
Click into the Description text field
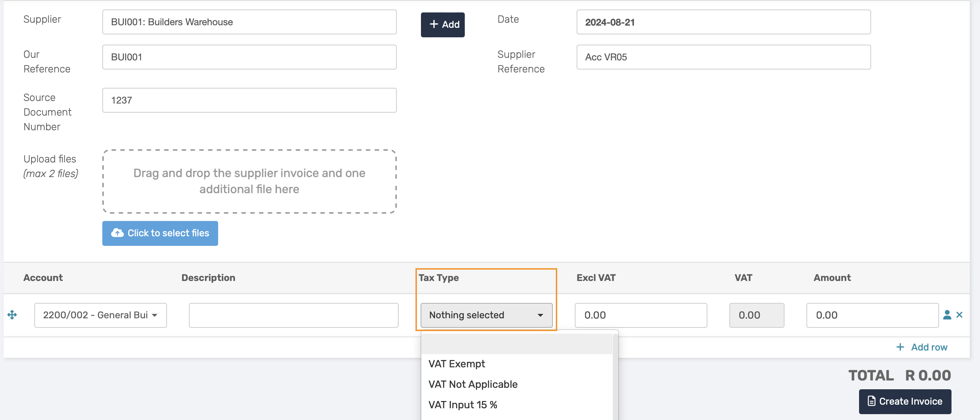pyautogui.click(x=293, y=315)
